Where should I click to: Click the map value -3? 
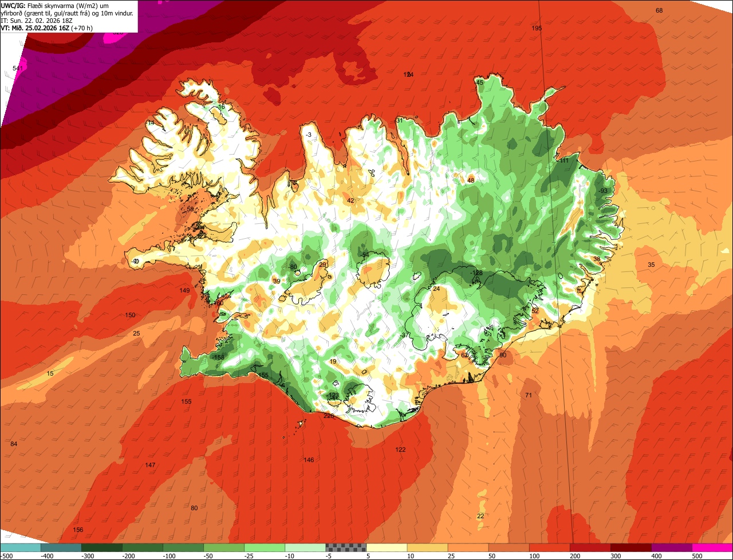(309, 135)
